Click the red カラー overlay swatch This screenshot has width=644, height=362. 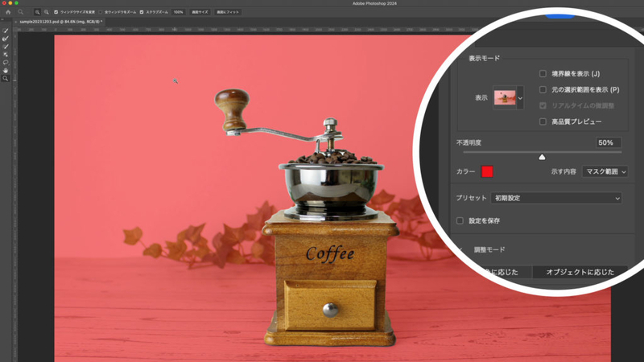[x=487, y=171]
